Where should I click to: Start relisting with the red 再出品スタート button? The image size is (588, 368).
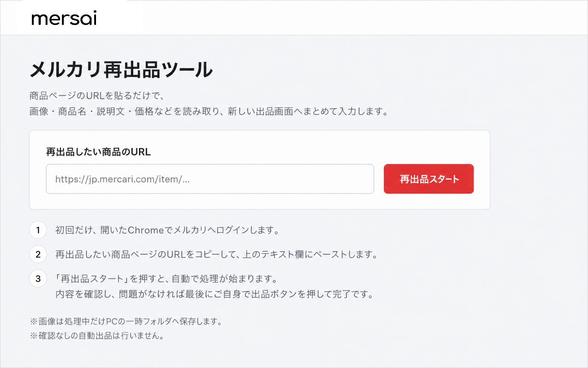429,179
